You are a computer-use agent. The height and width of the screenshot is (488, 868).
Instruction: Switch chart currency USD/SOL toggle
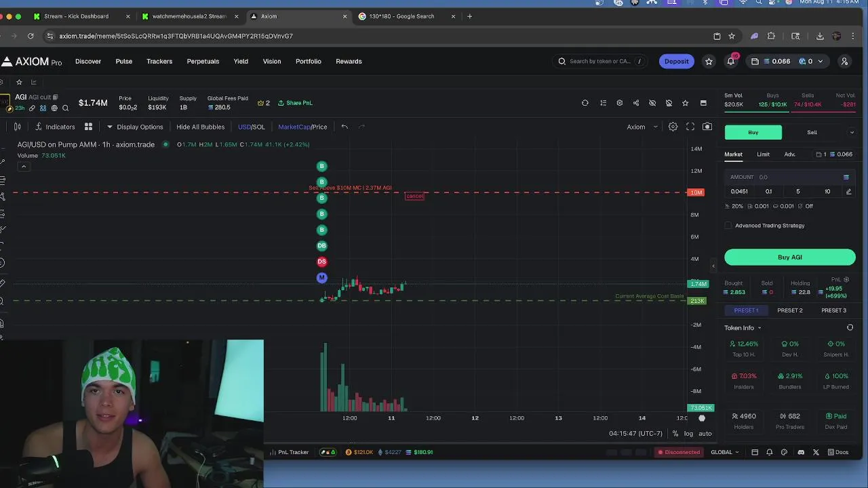pos(251,127)
